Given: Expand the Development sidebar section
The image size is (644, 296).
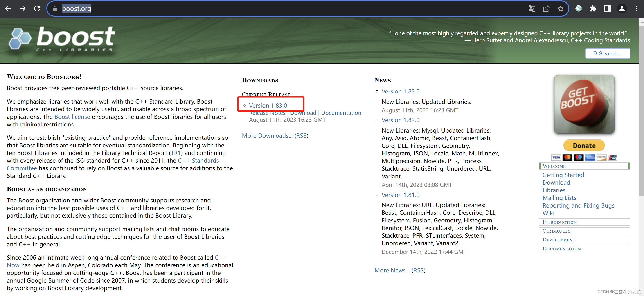Looking at the screenshot, I should tap(559, 240).
